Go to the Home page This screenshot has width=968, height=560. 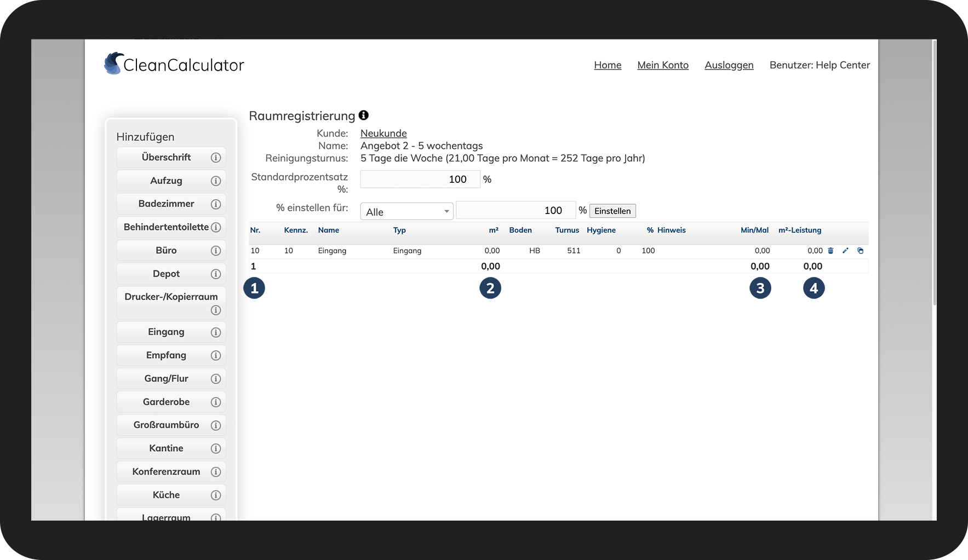pos(608,65)
